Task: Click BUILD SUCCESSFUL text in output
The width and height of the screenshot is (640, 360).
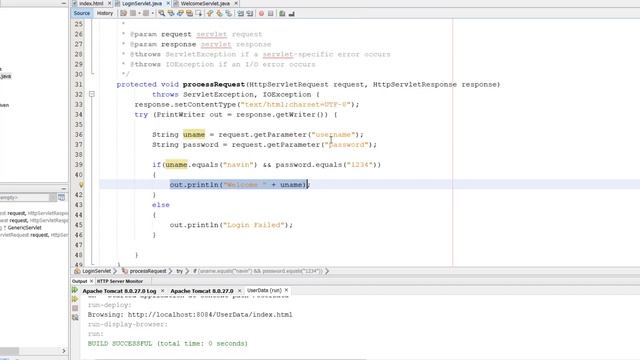Action: [120, 344]
